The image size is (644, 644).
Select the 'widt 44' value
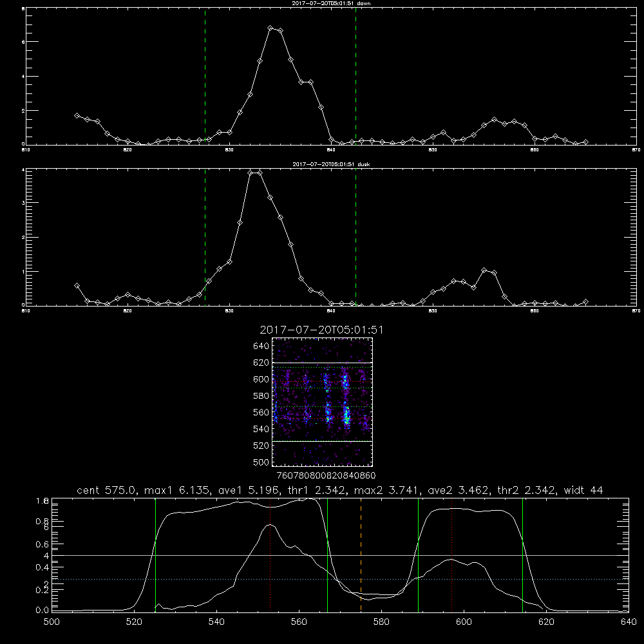click(x=583, y=490)
